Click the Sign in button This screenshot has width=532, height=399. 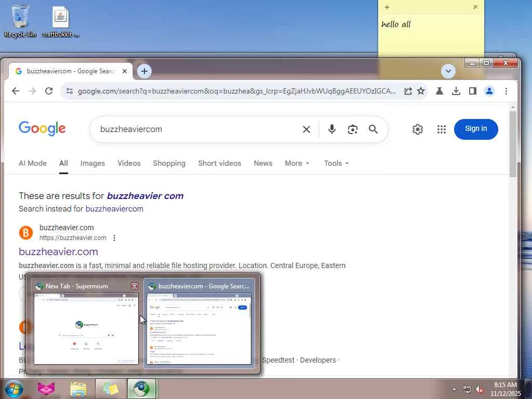[476, 129]
